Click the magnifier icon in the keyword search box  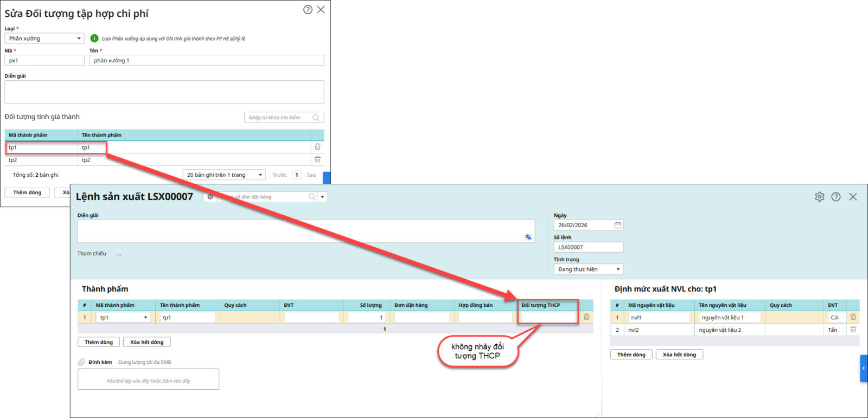(x=316, y=118)
